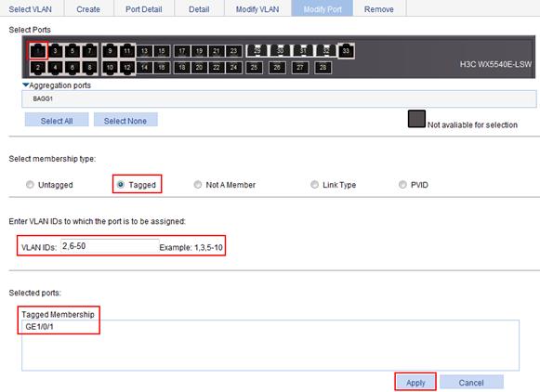Image resolution: width=540 pixels, height=392 pixels.
Task: Select port 25 on the device panel
Action: coord(254,68)
